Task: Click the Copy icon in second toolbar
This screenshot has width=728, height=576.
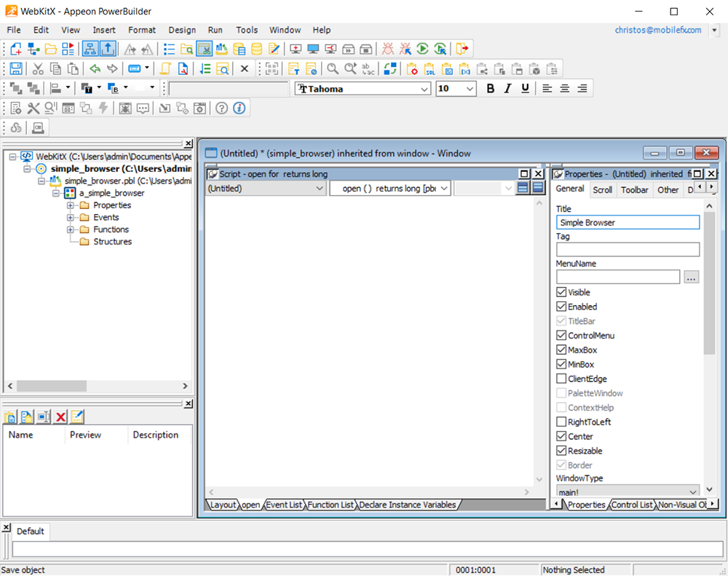Action: pos(55,69)
